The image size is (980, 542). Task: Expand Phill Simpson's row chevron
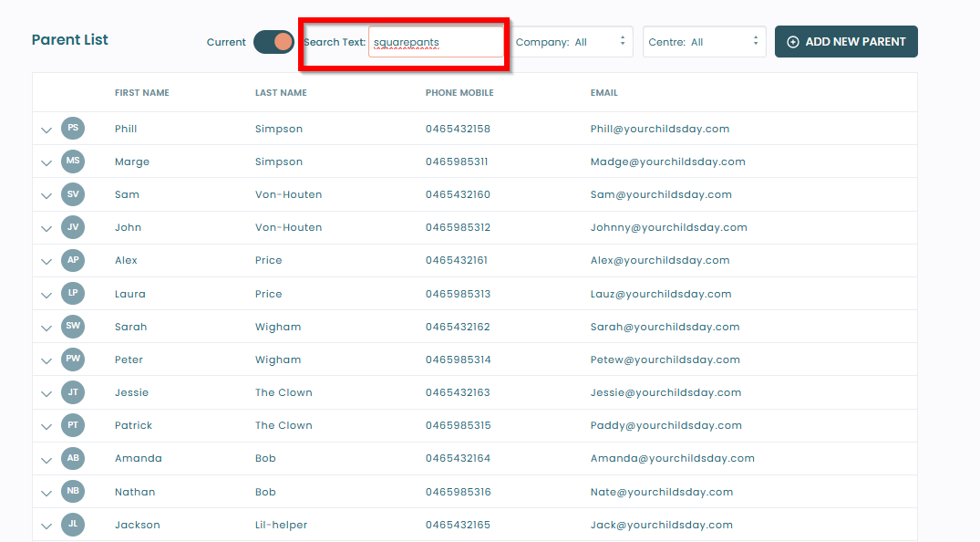[46, 130]
